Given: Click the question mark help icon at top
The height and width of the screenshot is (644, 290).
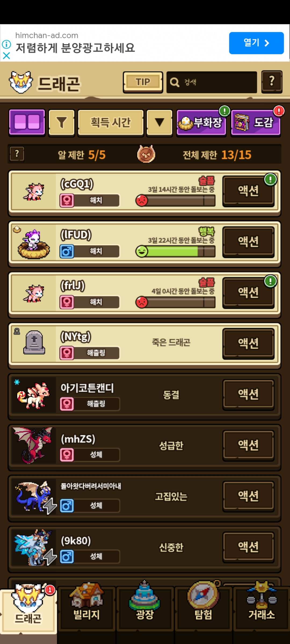Looking at the screenshot, I should (272, 82).
